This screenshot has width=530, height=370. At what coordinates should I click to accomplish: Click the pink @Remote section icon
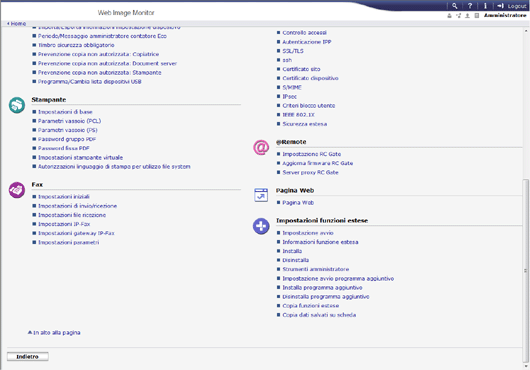click(x=261, y=147)
